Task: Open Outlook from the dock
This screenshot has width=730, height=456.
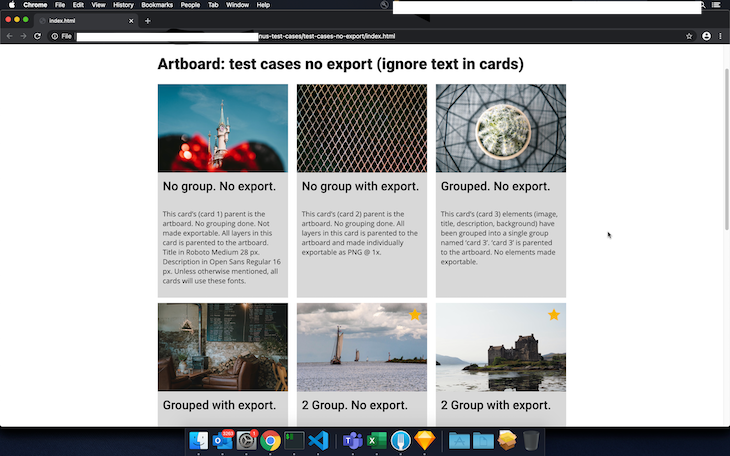Action: [223, 441]
